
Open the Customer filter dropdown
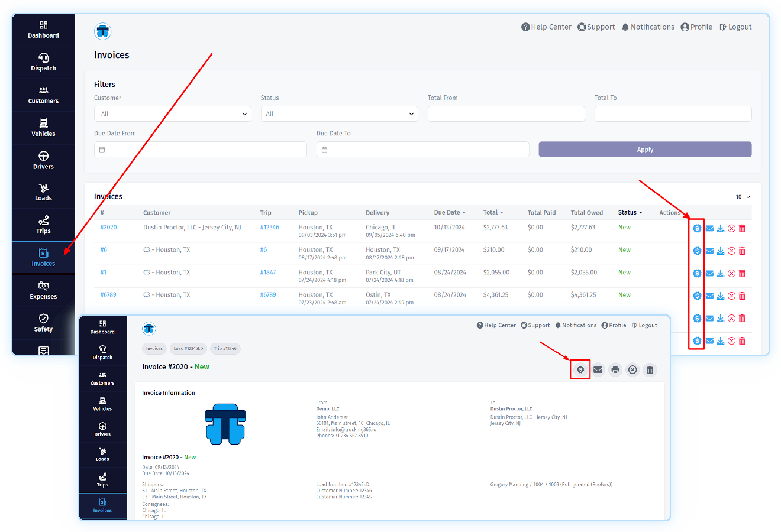172,114
